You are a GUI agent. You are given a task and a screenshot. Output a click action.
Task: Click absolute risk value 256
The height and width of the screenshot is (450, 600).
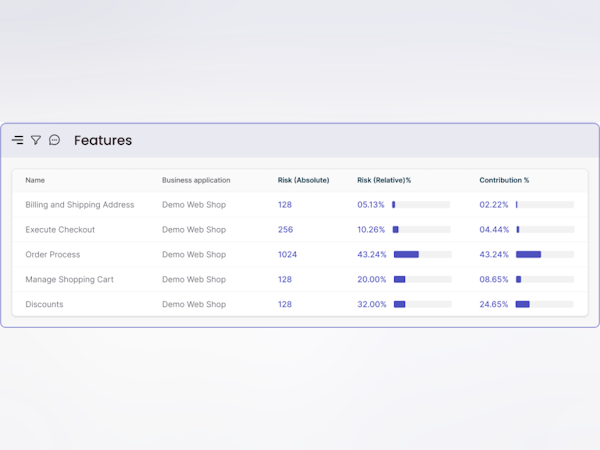pos(285,230)
